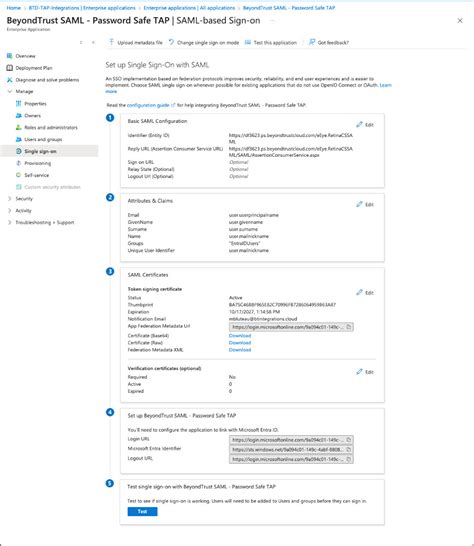This screenshot has width=474, height=546.
Task: Copy the Login URL
Action: pos(349,440)
